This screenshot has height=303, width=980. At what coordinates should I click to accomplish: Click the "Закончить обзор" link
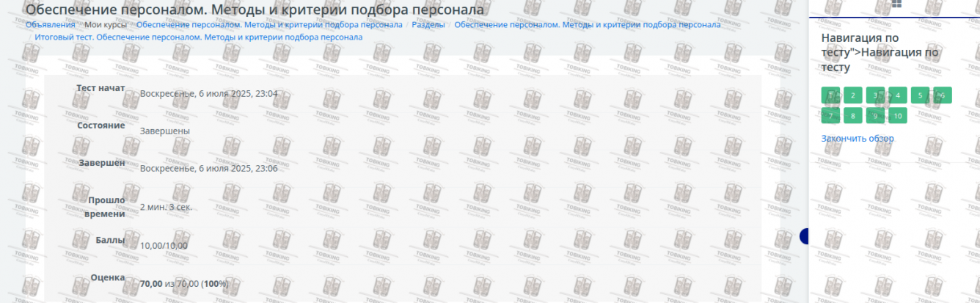point(857,138)
